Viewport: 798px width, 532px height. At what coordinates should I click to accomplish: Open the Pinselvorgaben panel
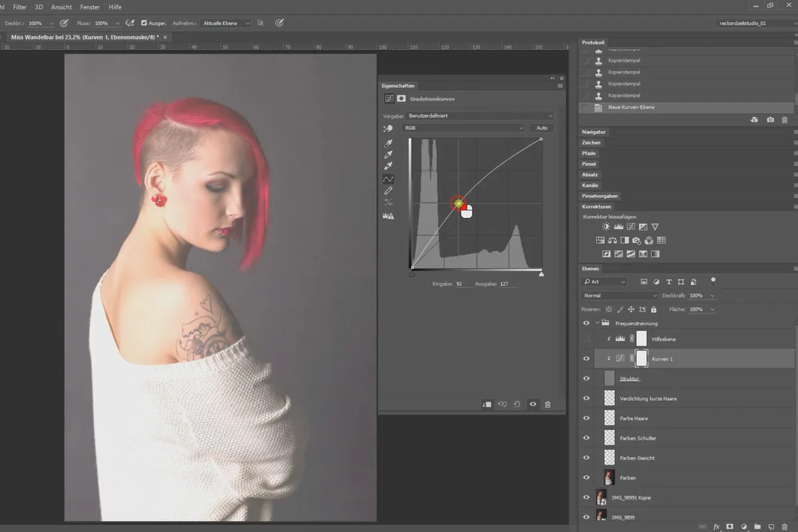pyautogui.click(x=600, y=196)
